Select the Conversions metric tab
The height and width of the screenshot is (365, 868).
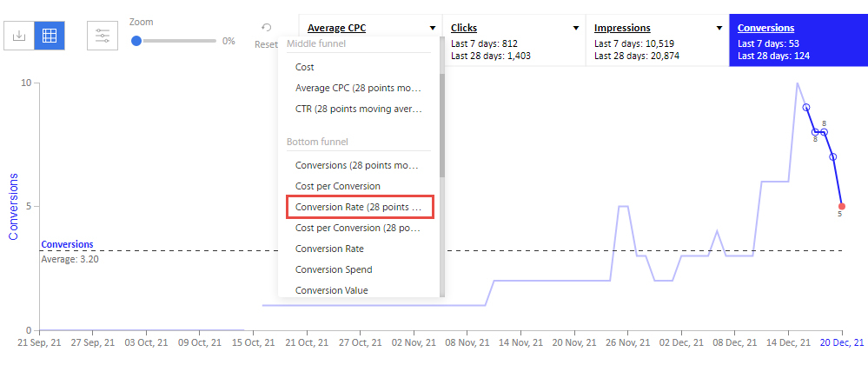[798, 41]
